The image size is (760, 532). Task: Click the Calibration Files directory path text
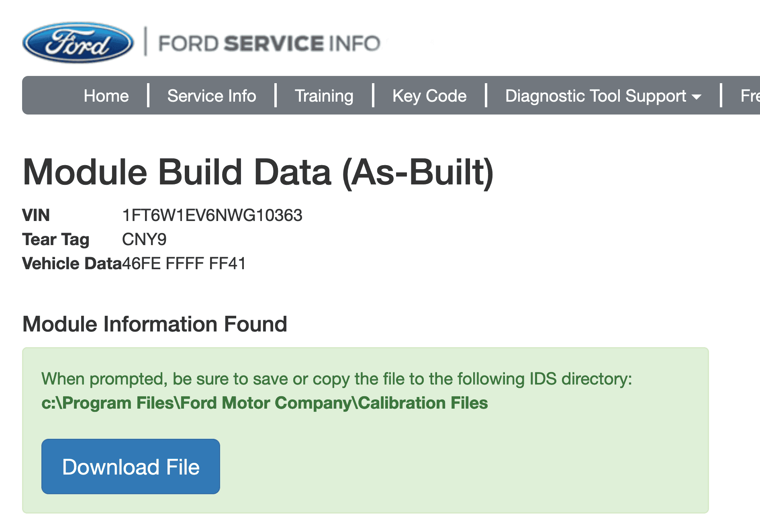[265, 403]
